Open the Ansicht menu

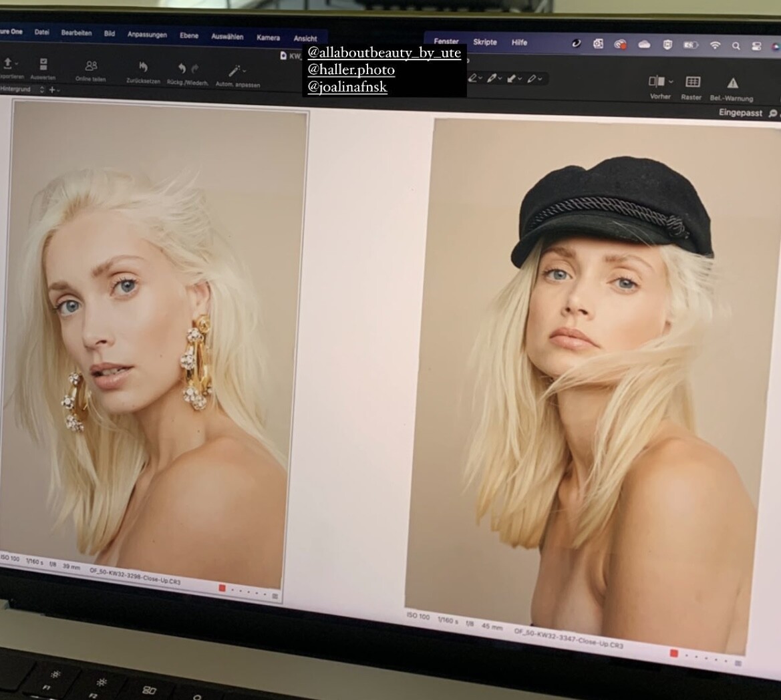click(x=305, y=39)
